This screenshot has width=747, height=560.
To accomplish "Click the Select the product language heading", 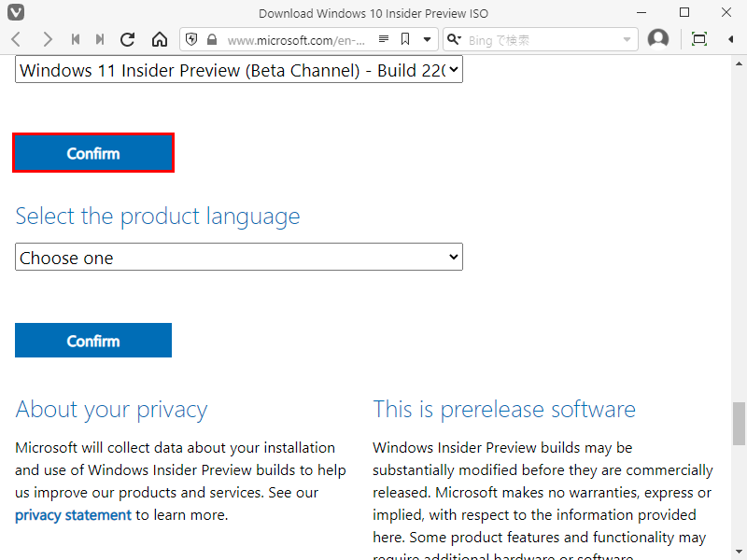I will [158, 217].
